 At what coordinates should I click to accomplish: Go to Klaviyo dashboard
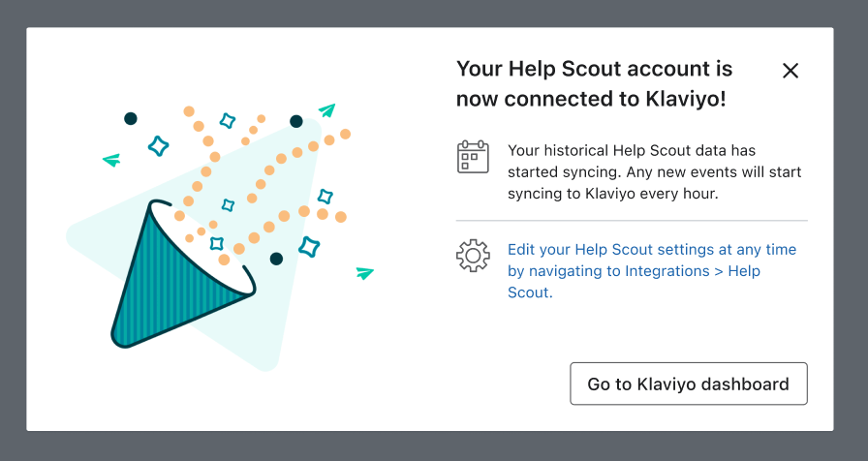coord(688,384)
